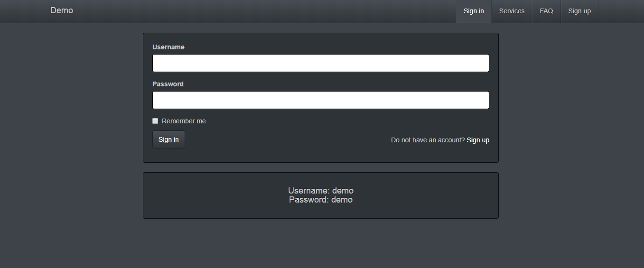Enable the Remember me checkbox
The height and width of the screenshot is (268, 644).
[155, 121]
